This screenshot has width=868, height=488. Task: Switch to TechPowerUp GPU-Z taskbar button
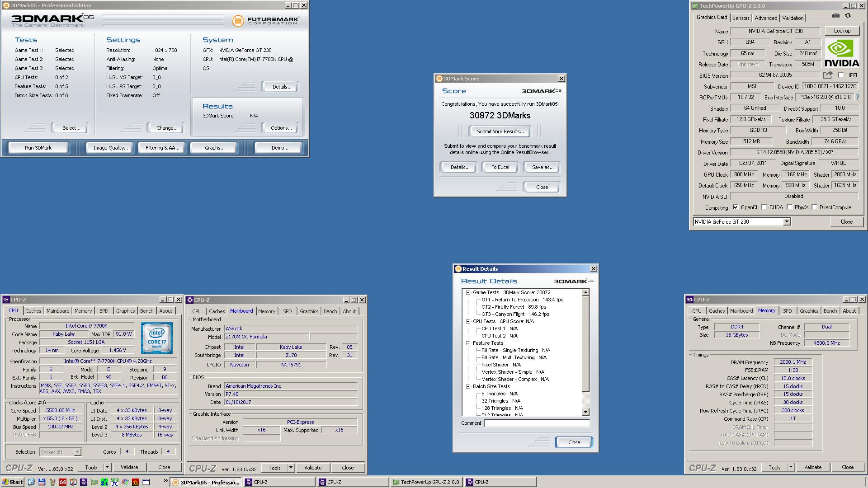pos(426,482)
